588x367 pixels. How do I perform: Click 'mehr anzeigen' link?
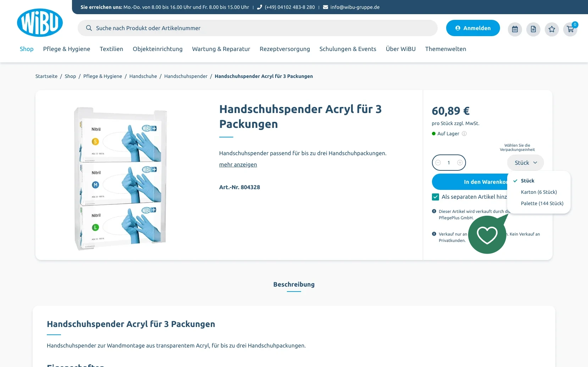(x=238, y=165)
